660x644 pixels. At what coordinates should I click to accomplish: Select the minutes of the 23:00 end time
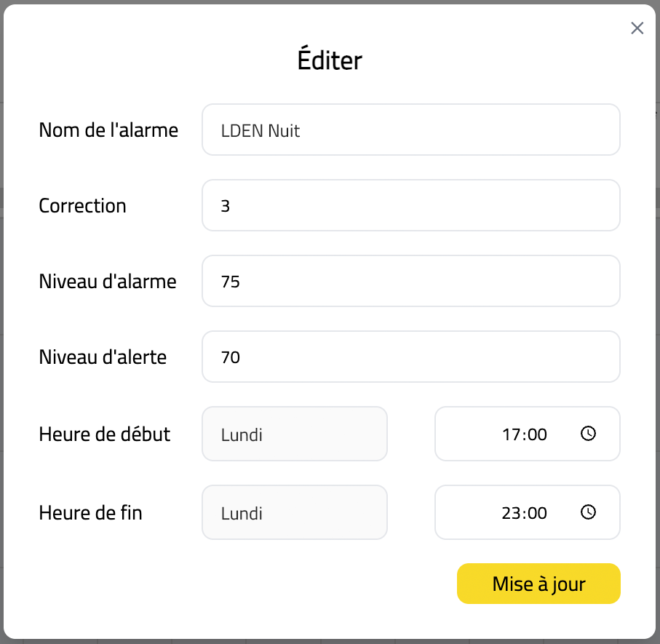(536, 513)
